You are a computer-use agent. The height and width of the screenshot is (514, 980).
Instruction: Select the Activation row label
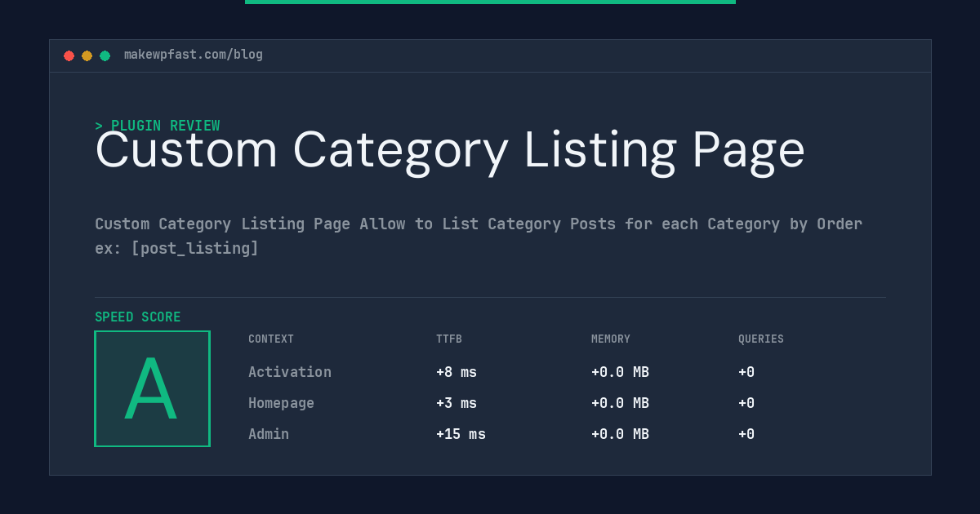point(290,372)
